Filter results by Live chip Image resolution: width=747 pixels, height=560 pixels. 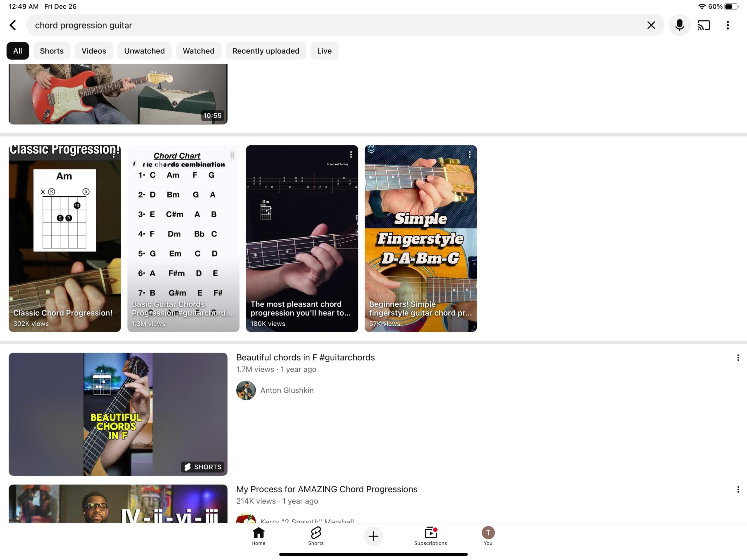click(x=324, y=51)
